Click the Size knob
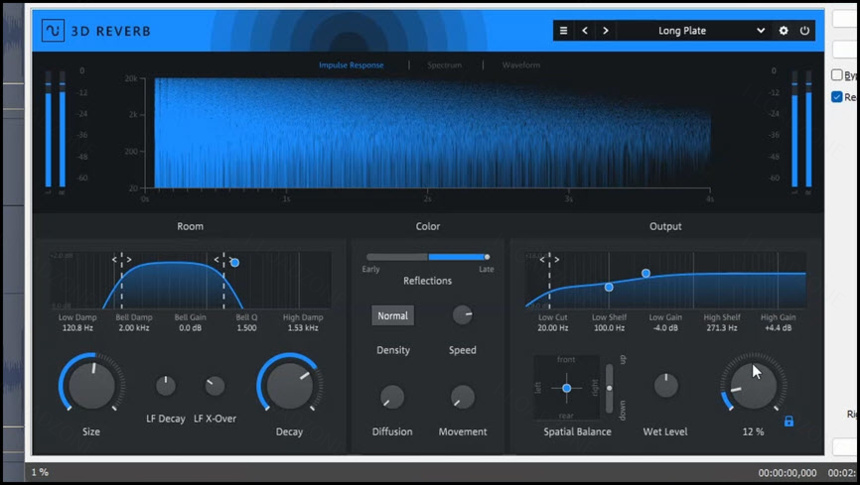This screenshot has width=860, height=485. (x=92, y=384)
